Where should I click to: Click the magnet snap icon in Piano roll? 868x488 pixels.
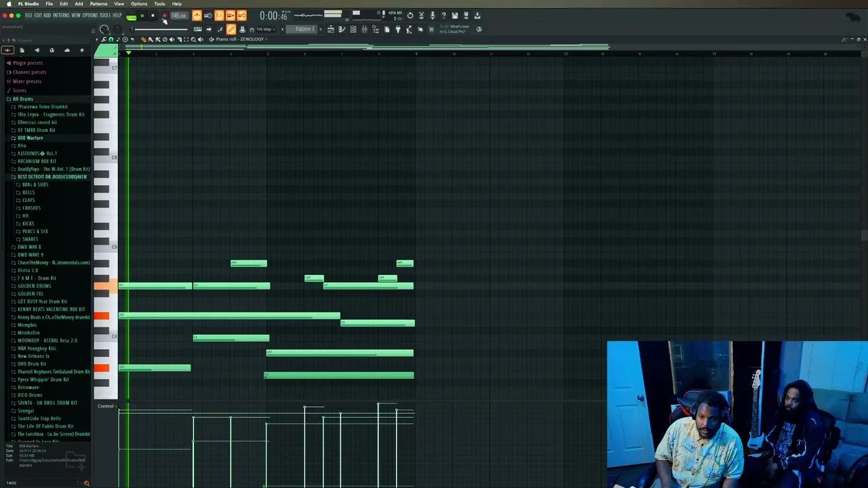click(111, 39)
